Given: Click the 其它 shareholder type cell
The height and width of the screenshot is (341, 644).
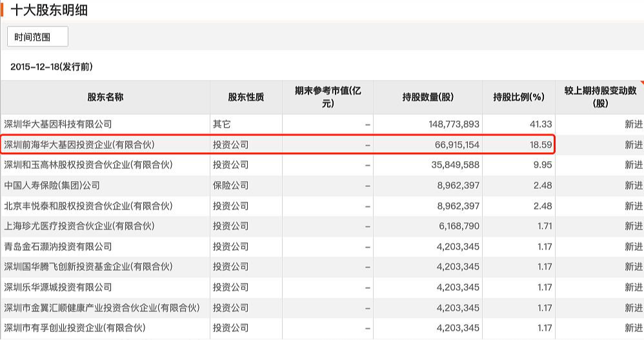Looking at the screenshot, I should (222, 124).
